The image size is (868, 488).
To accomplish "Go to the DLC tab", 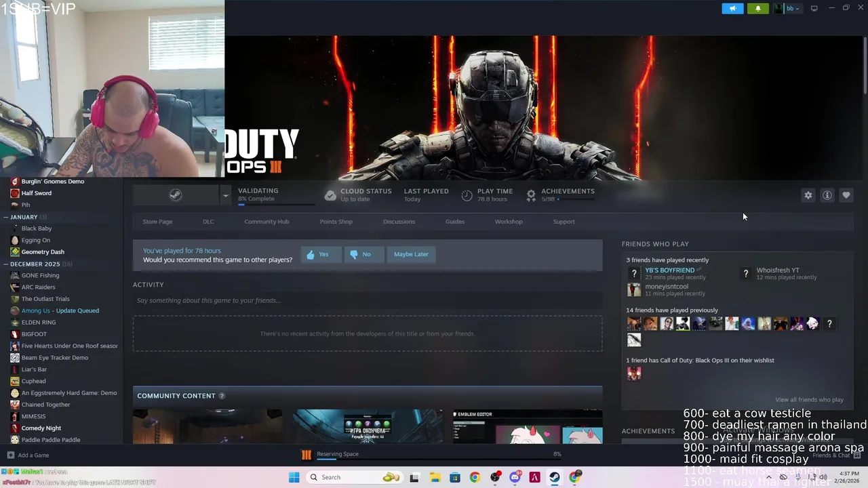I will [x=208, y=222].
